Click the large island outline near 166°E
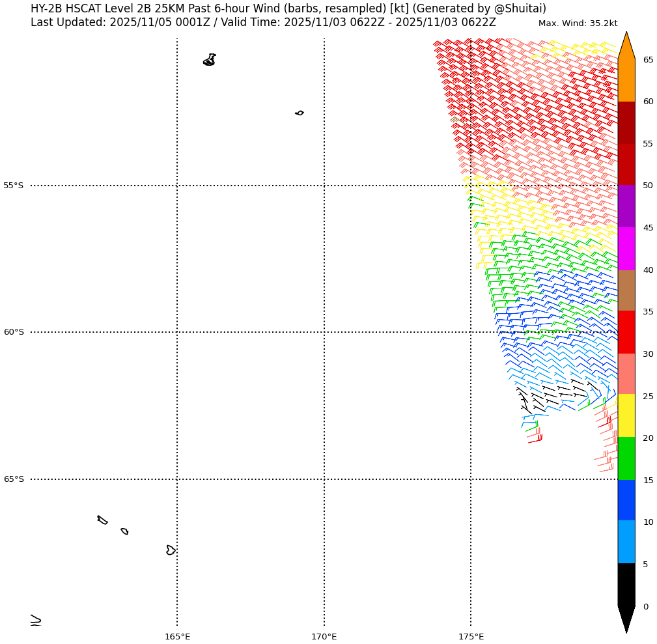657x644 pixels. 209,60
